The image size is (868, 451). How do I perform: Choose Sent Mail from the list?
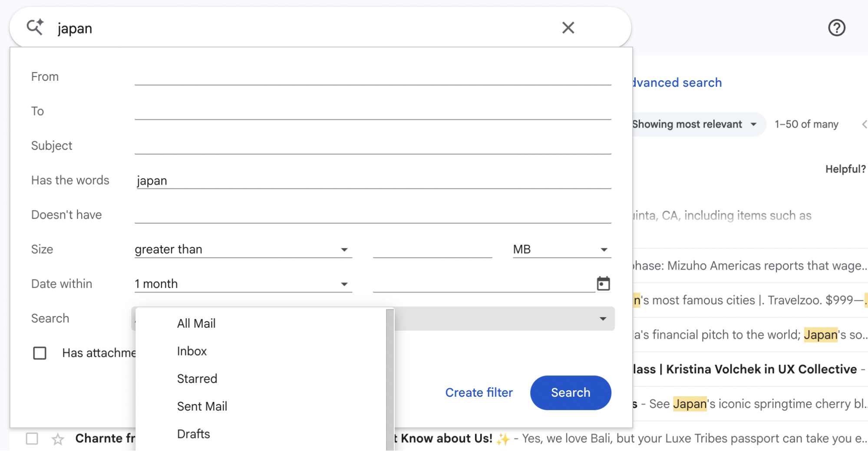point(202,406)
